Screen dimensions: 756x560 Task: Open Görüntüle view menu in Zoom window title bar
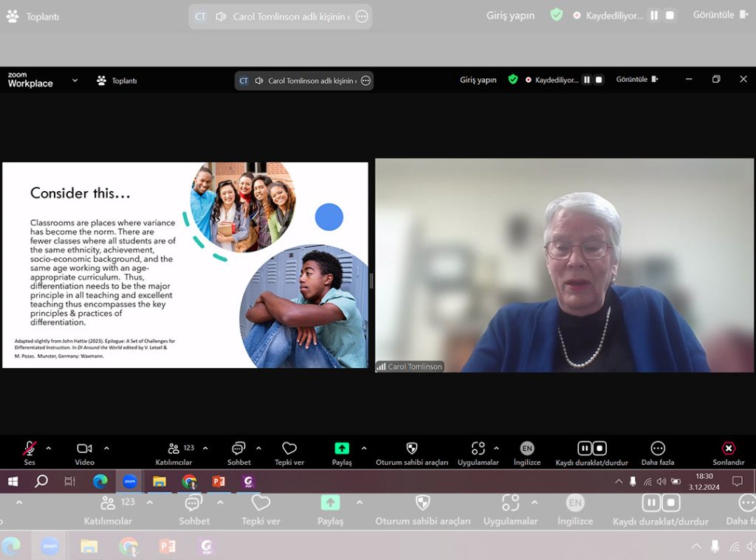point(637,79)
